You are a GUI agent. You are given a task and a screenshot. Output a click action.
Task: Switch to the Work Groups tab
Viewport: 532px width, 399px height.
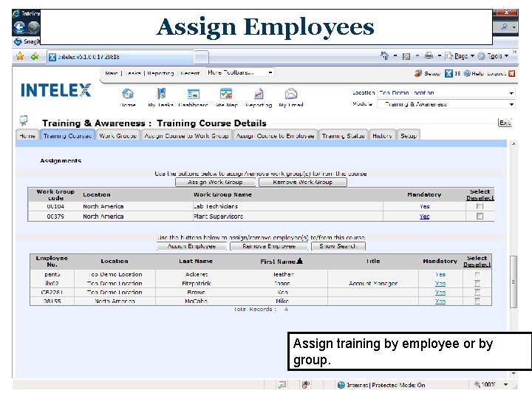(x=117, y=135)
